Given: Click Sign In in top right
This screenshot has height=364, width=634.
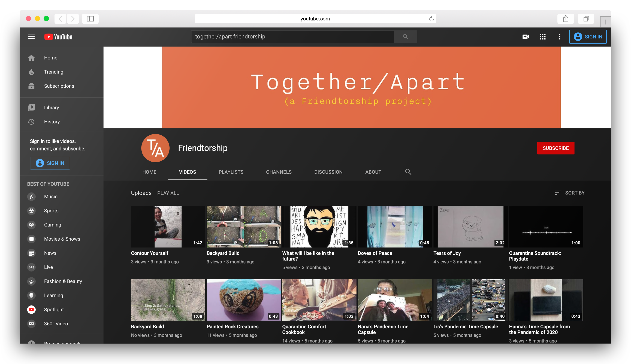Looking at the screenshot, I should (588, 37).
